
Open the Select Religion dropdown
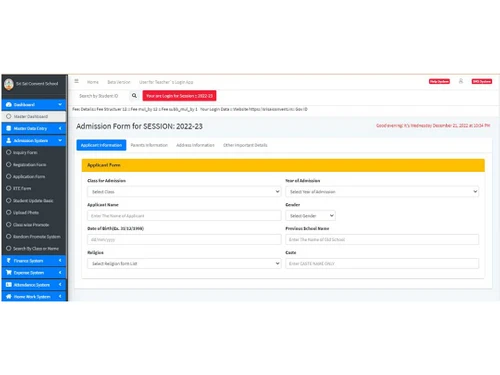184,263
